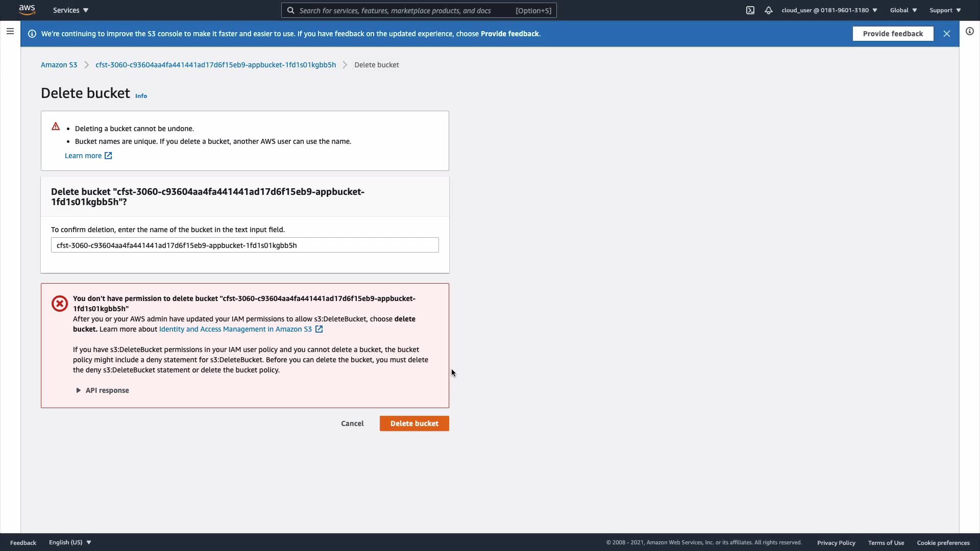The width and height of the screenshot is (980, 551).
Task: Open the Global region dropdown
Action: click(x=903, y=10)
